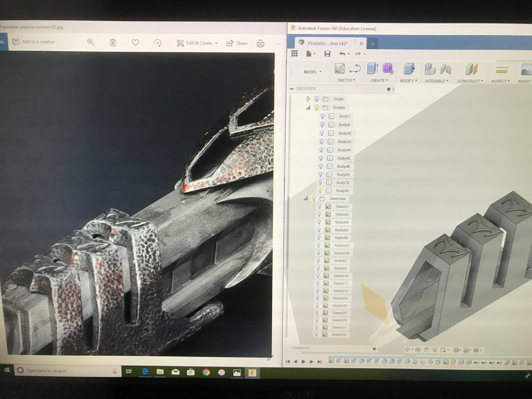Toggle visibility of Body9
Image resolution: width=532 pixels, height=399 pixels.
click(x=322, y=125)
